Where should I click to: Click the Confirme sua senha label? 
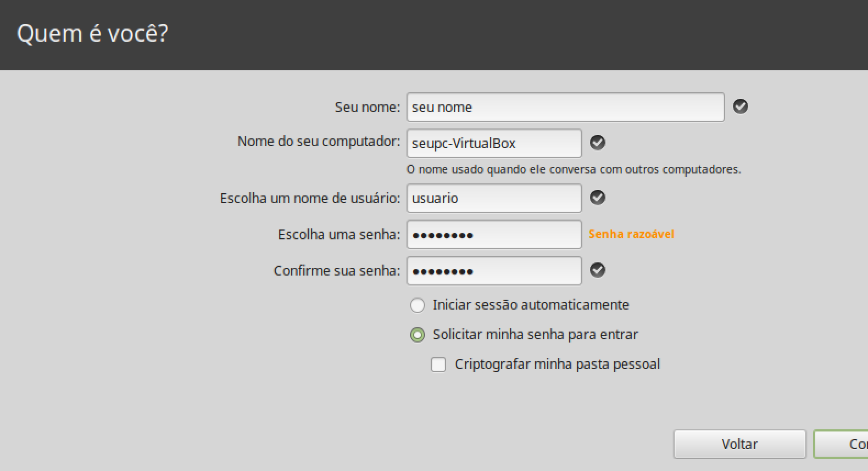pos(336,271)
